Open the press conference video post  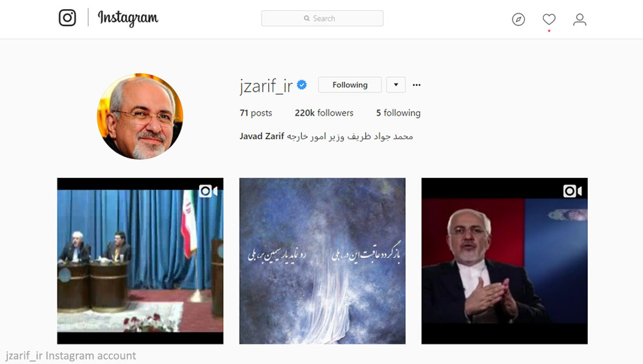[140, 261]
